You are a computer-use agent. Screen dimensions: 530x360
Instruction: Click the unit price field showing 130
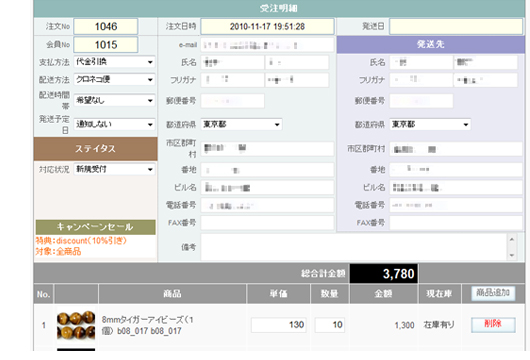pos(279,325)
